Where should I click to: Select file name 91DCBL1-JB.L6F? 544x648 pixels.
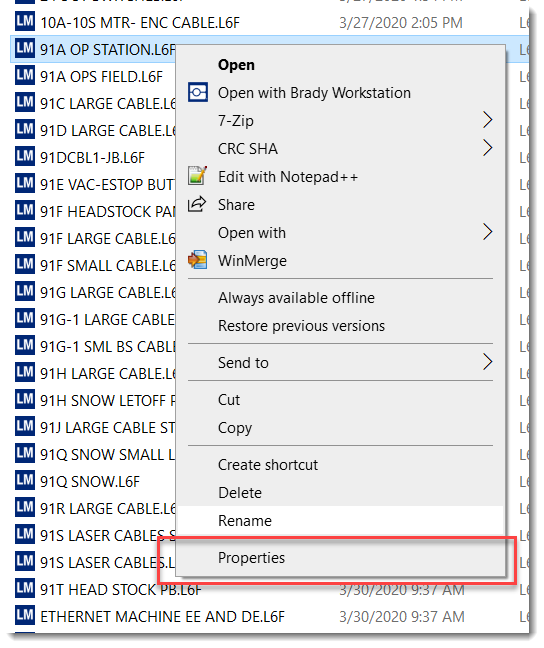click(92, 158)
